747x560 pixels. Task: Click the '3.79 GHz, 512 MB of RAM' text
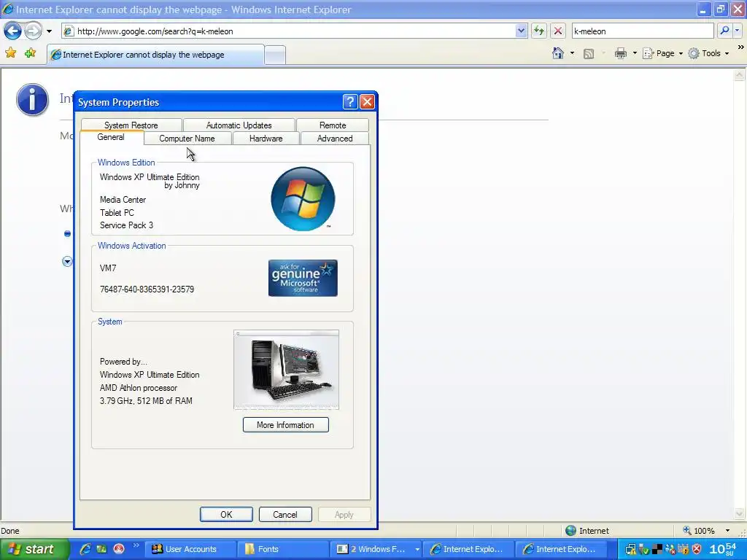[x=146, y=401]
